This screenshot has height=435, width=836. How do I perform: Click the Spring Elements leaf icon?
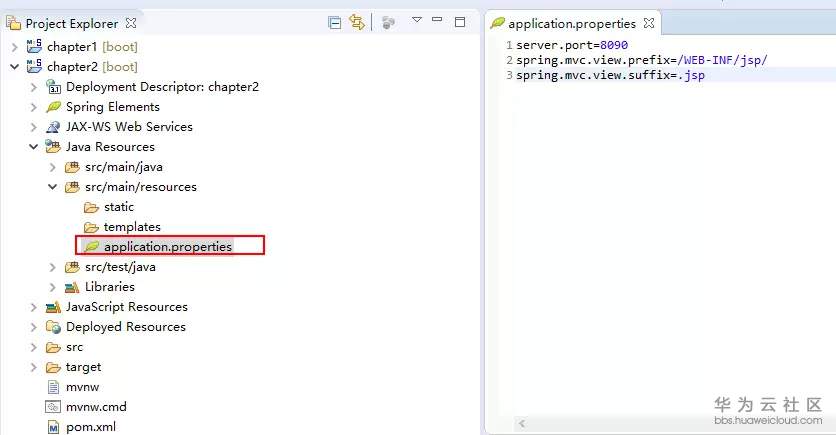tap(53, 107)
